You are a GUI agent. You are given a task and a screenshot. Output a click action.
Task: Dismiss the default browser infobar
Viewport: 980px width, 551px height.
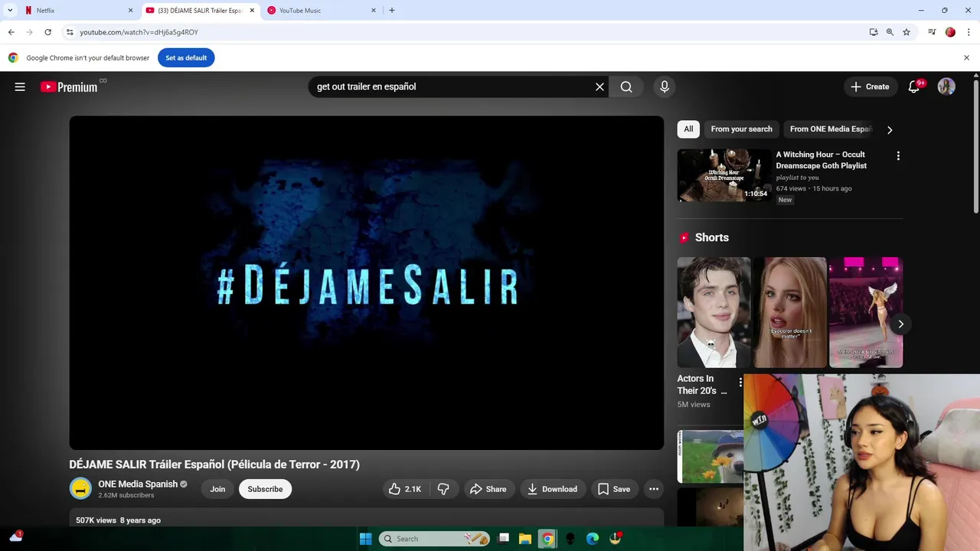tap(966, 58)
